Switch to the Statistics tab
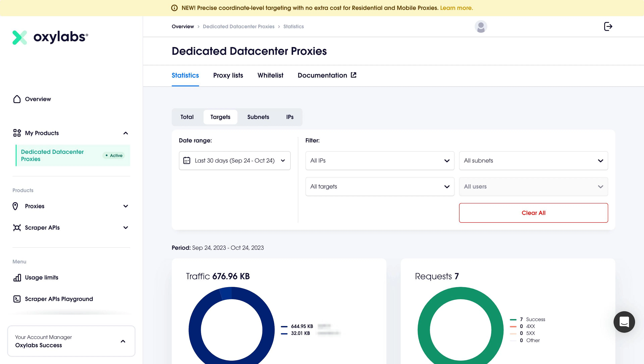Screen dimensions: 644x364 (x=185, y=75)
